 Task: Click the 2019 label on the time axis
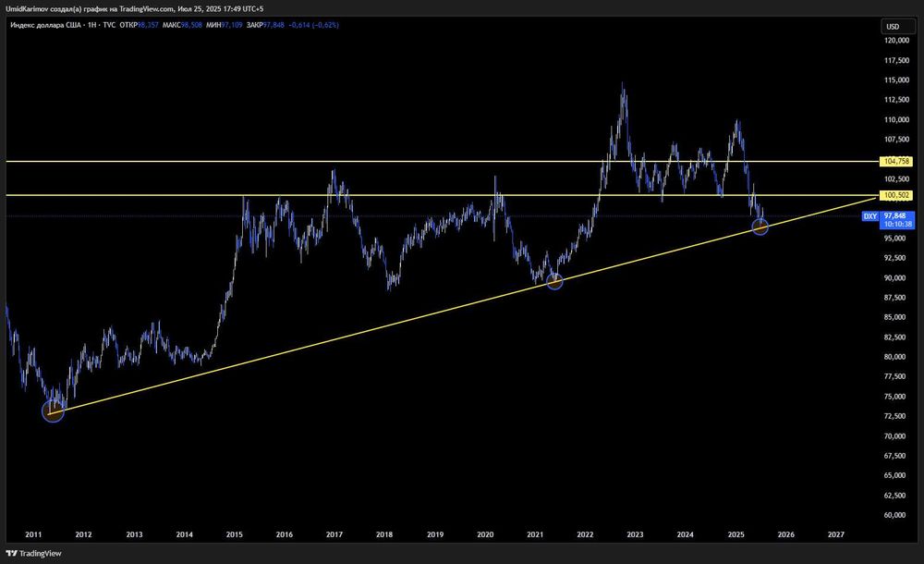click(x=435, y=534)
